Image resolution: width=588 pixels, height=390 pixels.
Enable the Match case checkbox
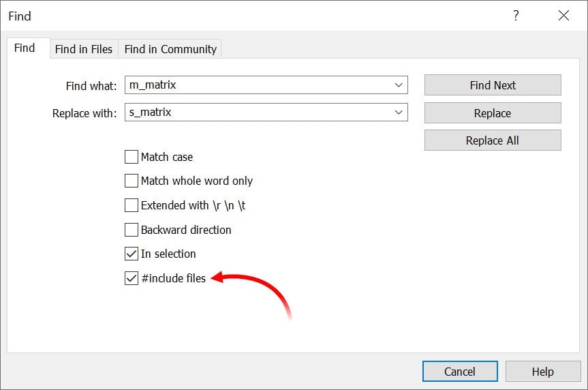pyautogui.click(x=131, y=157)
